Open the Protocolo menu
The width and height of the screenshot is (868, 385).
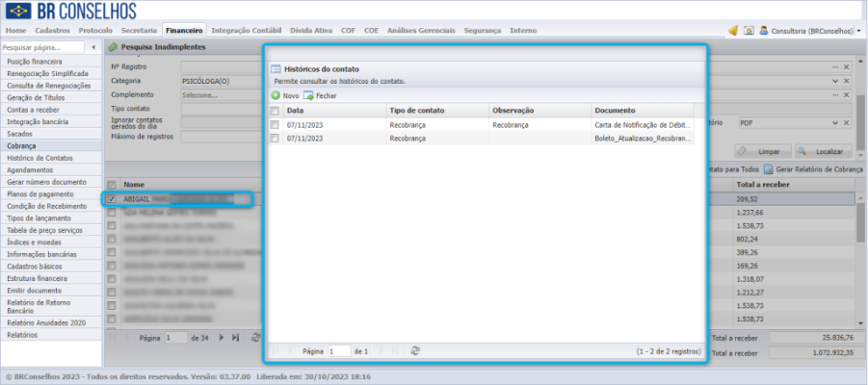95,31
